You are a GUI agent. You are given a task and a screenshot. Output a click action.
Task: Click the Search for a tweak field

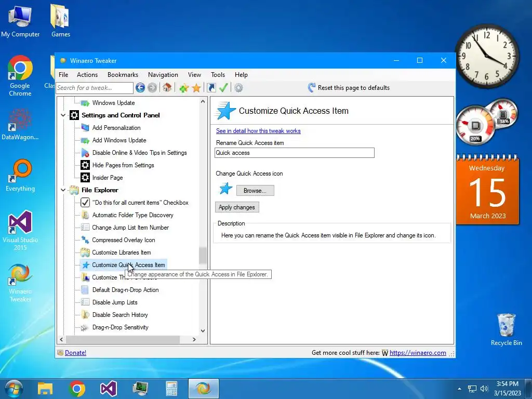(x=95, y=88)
